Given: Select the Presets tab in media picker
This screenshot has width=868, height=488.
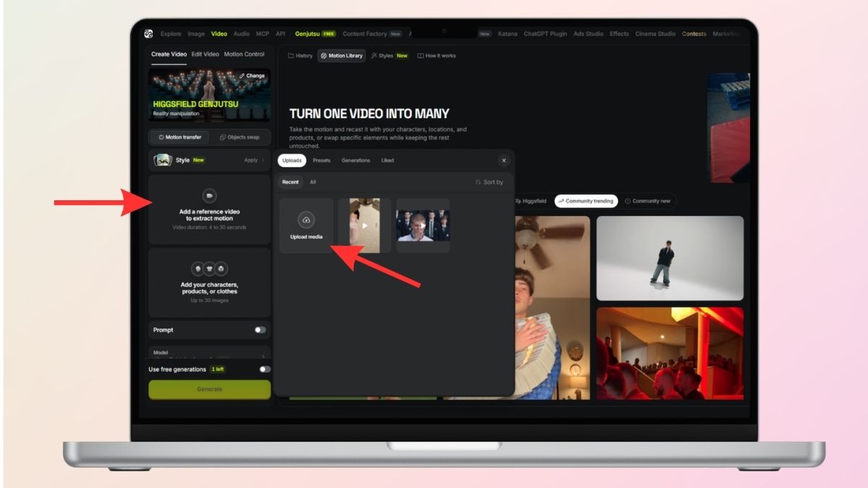Looking at the screenshot, I should (x=321, y=160).
